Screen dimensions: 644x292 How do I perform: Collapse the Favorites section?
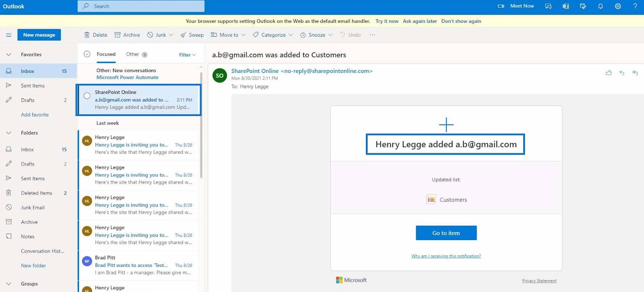pos(8,54)
